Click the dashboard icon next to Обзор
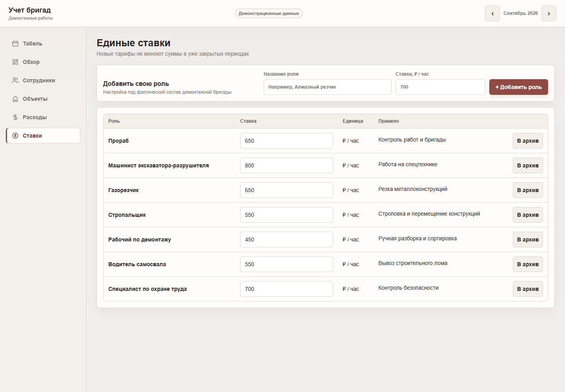Viewport: 565px width, 392px height. [x=15, y=62]
